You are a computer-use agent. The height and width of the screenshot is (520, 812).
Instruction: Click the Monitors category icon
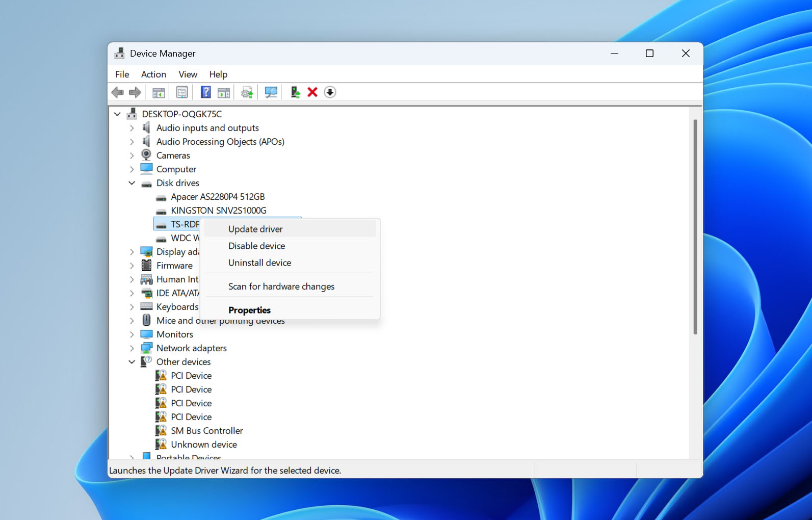coord(146,334)
